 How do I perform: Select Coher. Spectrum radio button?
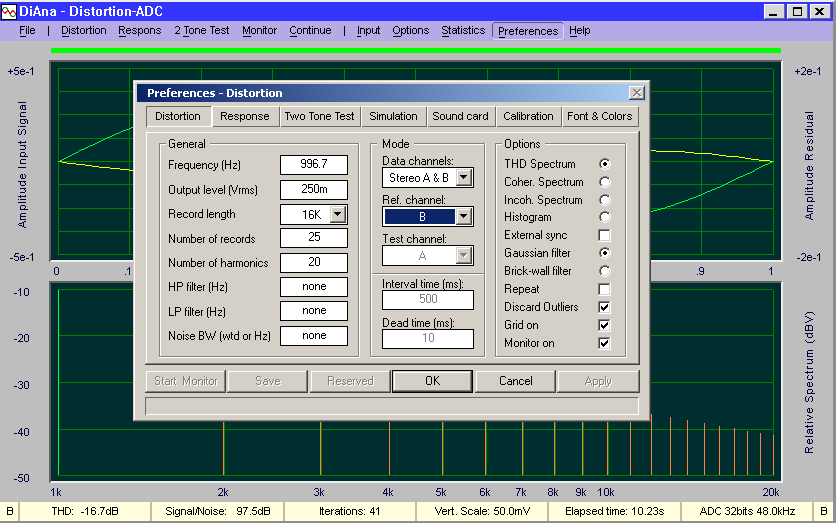coord(604,182)
